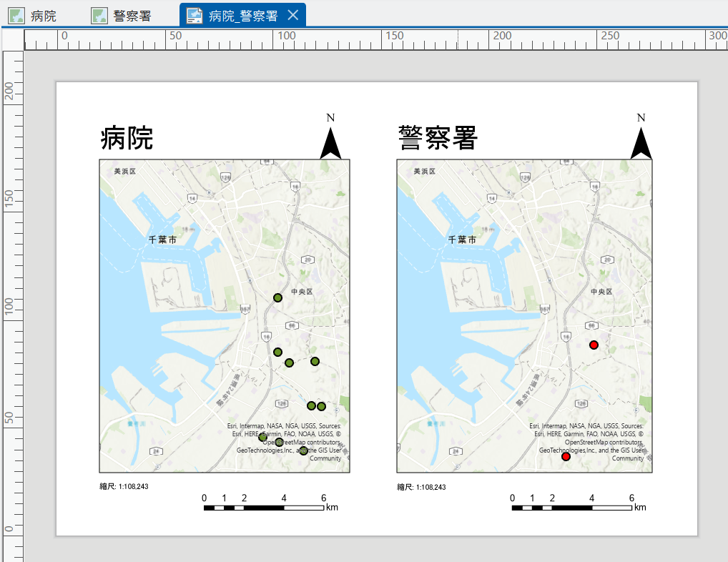Click the lower red police station point

click(x=566, y=457)
